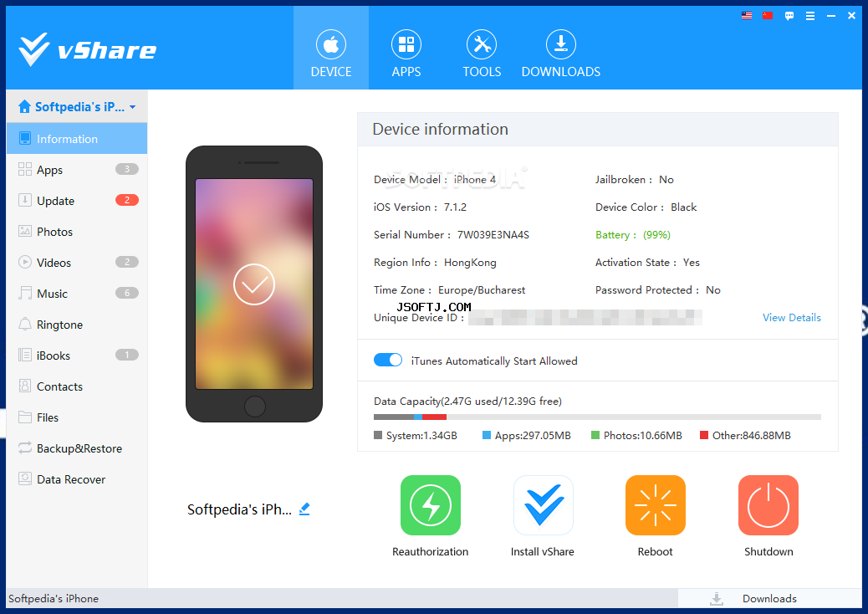Screen dimensions: 868x614
Task: Click the Update count badge 2
Action: [x=127, y=200]
